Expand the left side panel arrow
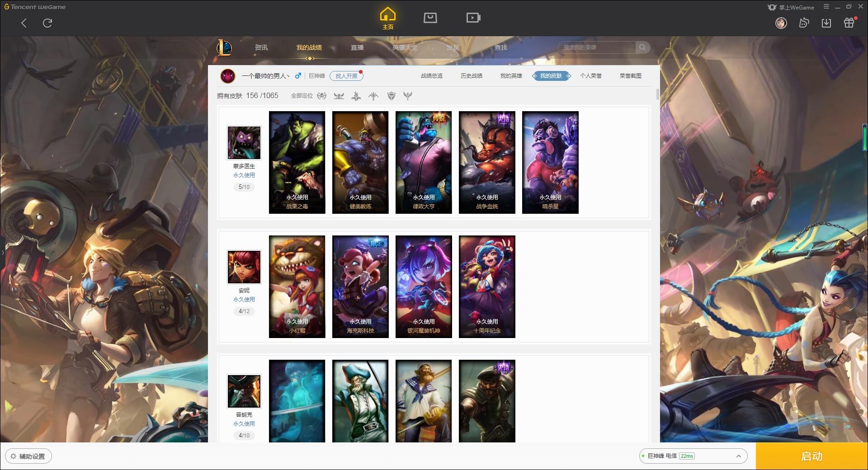This screenshot has width=868, height=470. click(2, 252)
